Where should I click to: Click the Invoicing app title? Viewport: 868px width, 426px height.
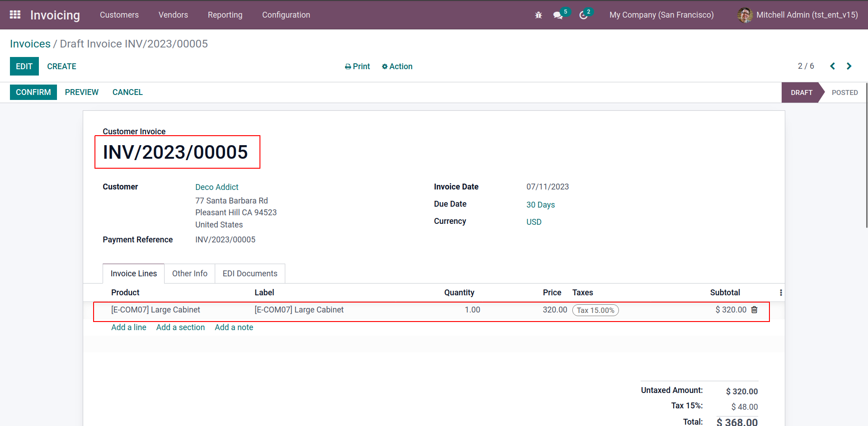(x=55, y=15)
